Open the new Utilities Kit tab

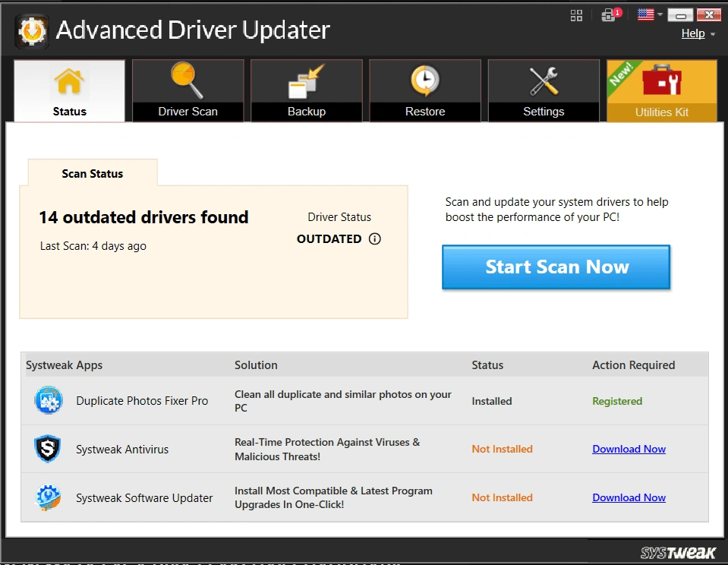pyautogui.click(x=661, y=90)
